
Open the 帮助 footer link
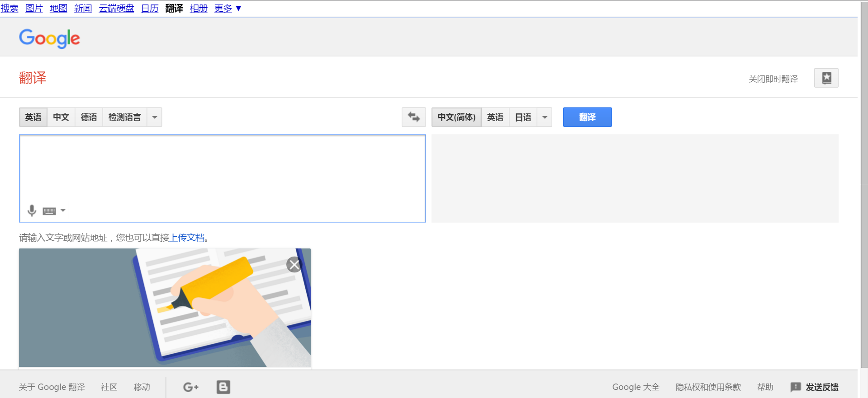[x=765, y=387]
